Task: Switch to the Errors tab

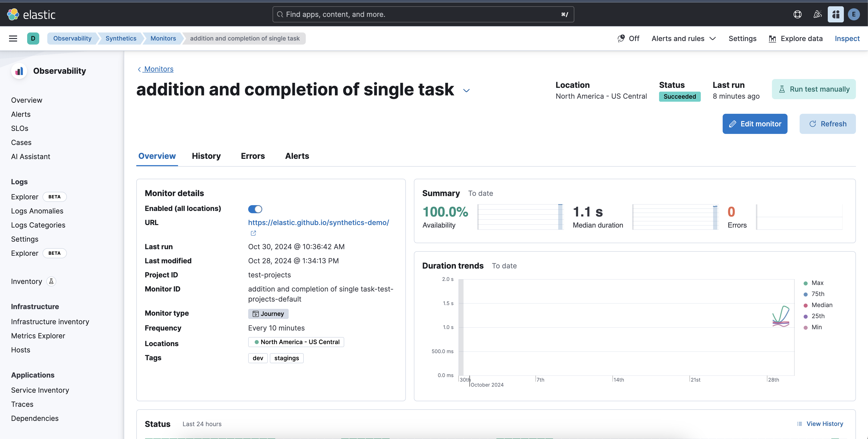Action: click(x=253, y=156)
